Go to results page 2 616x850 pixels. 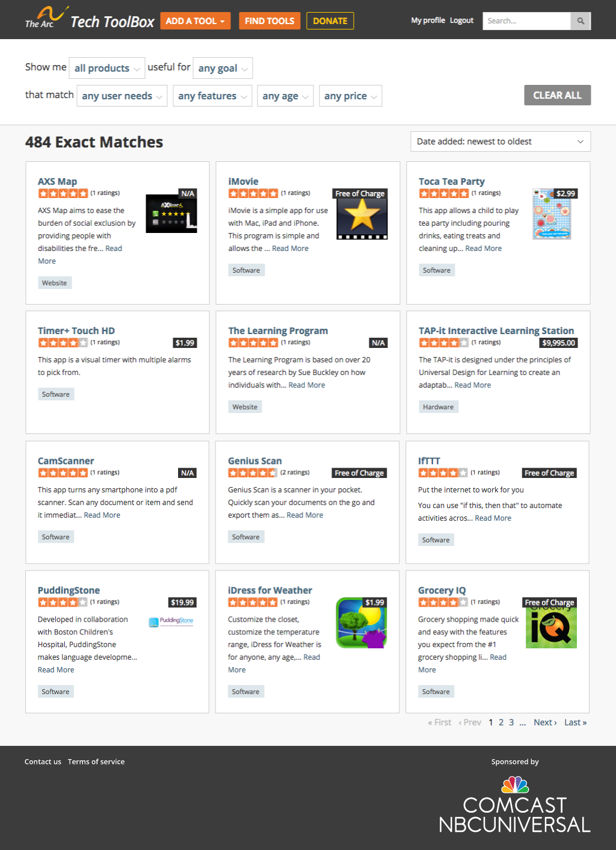(501, 722)
